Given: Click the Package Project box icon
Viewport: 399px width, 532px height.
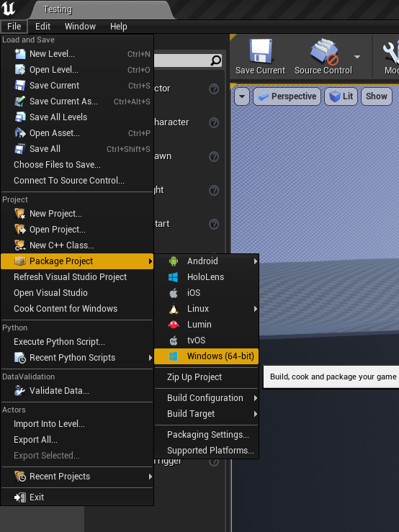Looking at the screenshot, I should coord(20,261).
